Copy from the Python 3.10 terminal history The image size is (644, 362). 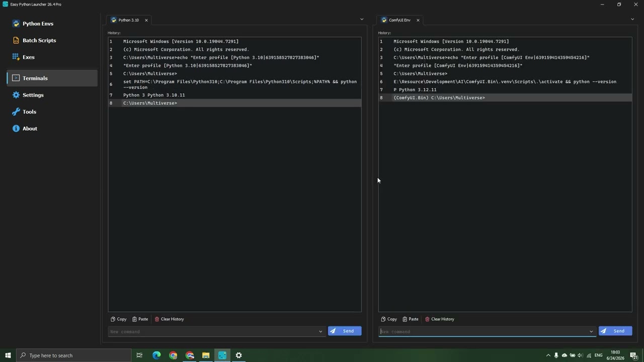click(x=119, y=319)
